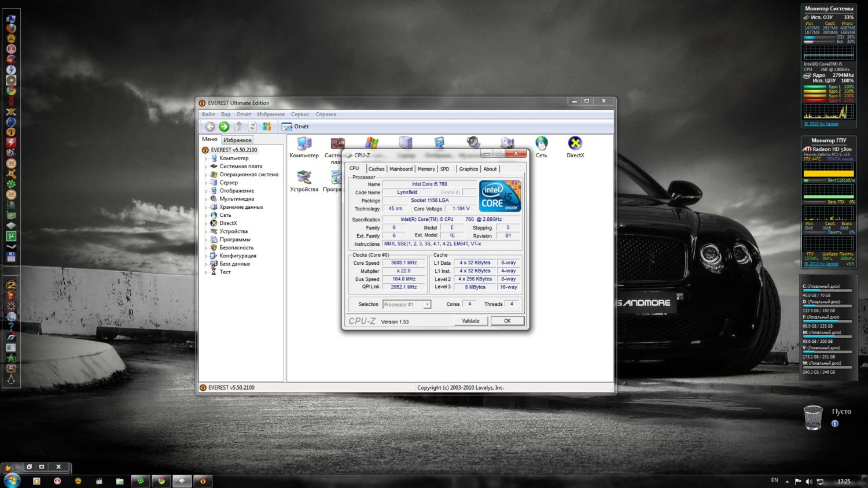Viewport: 868px width, 488px height.
Task: Open the Processor #1 selection dropdown
Action: [407, 304]
